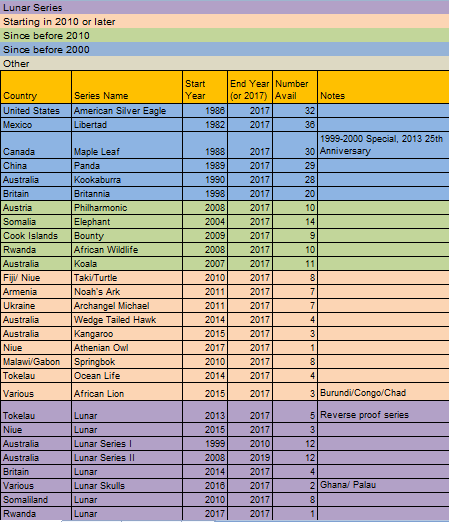The width and height of the screenshot is (449, 522).
Task: Select the Lunar Series legend row
Action: (x=224, y=7)
